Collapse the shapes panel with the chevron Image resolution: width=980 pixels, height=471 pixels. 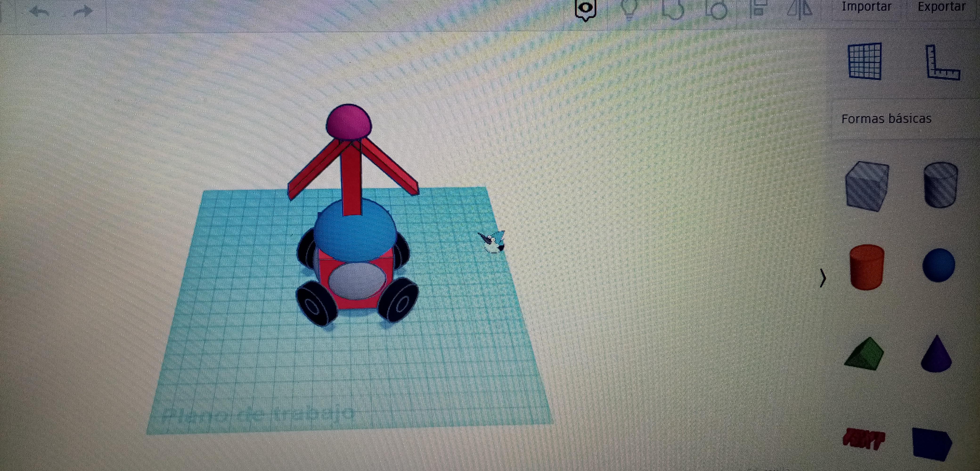[822, 278]
